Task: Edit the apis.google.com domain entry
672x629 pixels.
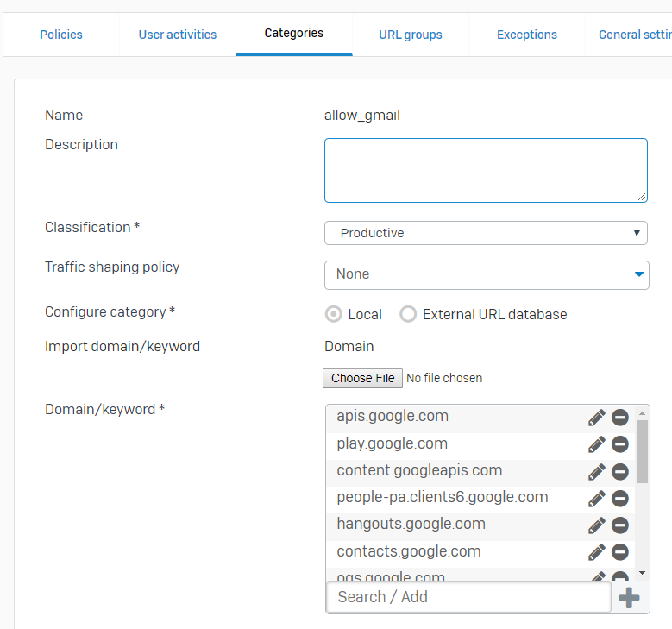Action: click(x=596, y=418)
